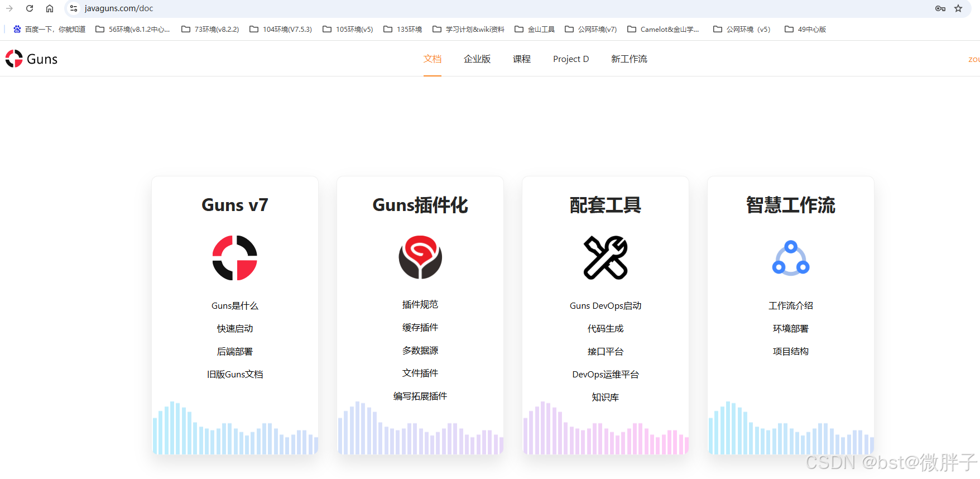Viewport: 980px width, 479px height.
Task: Open the 金山工具 bookmark folder
Action: pos(535,29)
